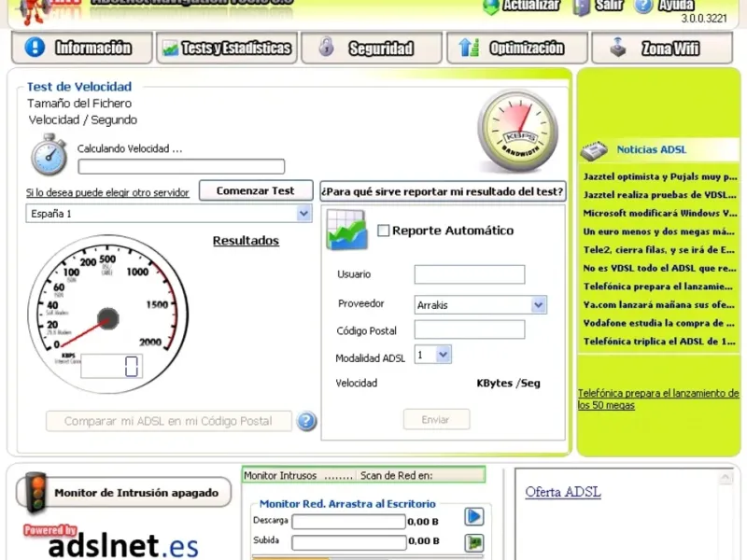Open news 'Tele2, cierra filas, y se irá de E...'

(659, 250)
